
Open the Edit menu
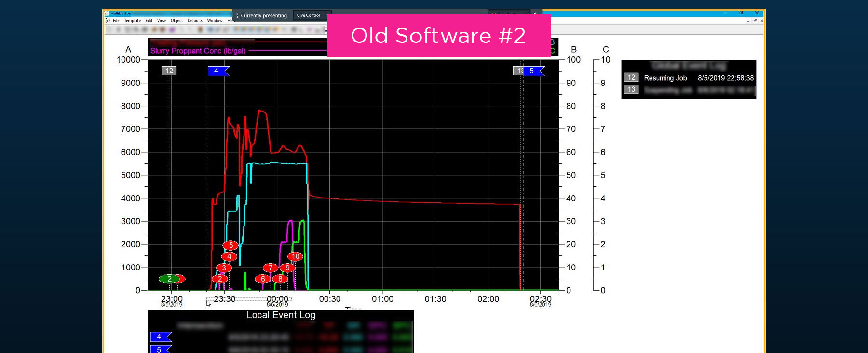(149, 21)
